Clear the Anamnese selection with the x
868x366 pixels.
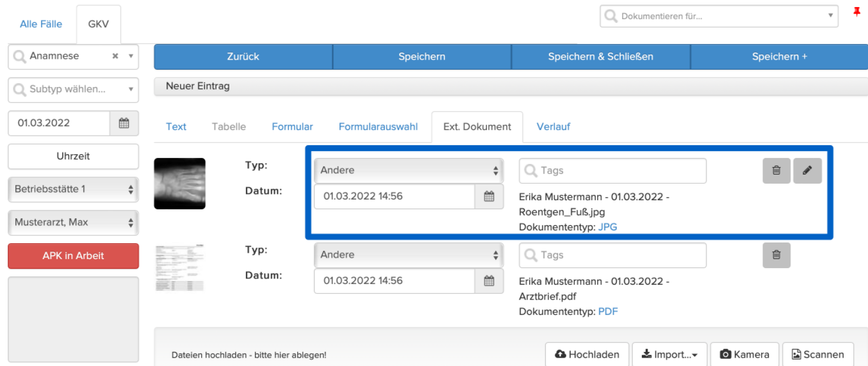[x=115, y=56]
